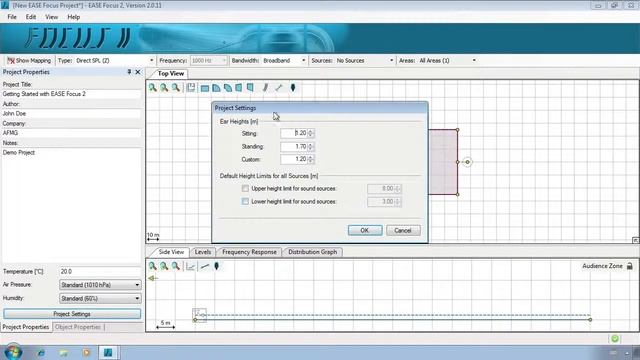
Task: Switch to the Frequency Response tab
Action: click(249, 252)
